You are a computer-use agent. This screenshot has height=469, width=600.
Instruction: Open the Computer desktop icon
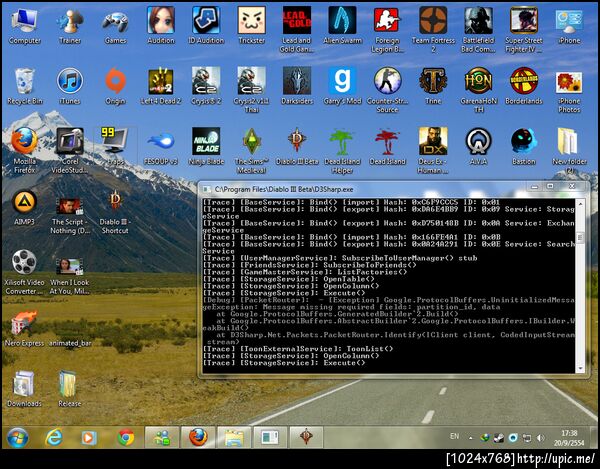pos(24,25)
